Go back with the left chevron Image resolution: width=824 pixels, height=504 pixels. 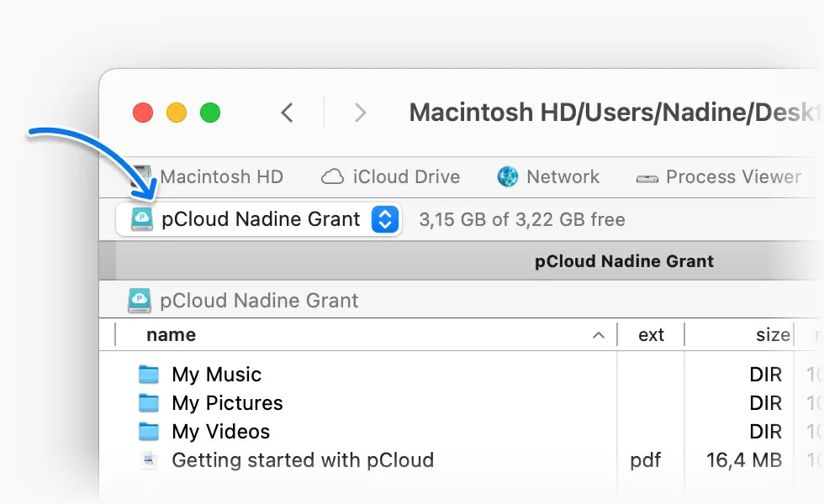[x=288, y=113]
